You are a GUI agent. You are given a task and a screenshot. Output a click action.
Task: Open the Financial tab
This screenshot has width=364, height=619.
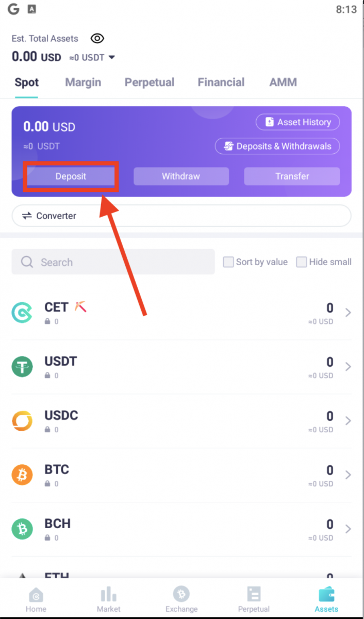point(221,82)
